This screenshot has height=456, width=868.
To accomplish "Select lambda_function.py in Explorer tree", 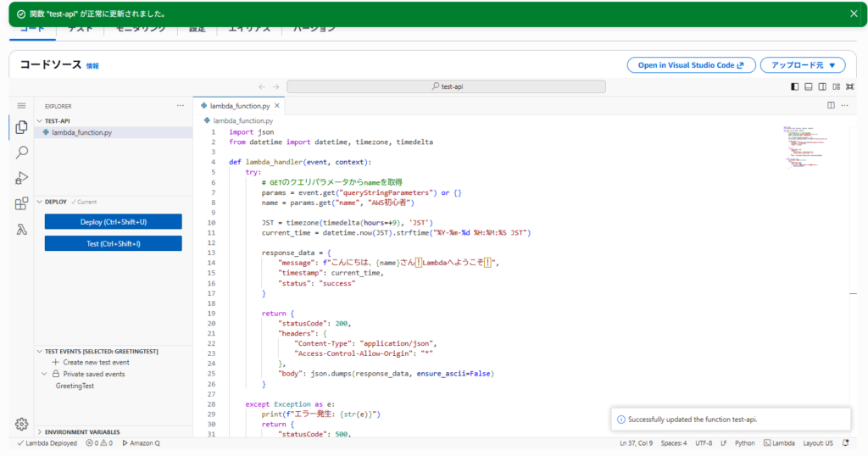I will [x=82, y=132].
